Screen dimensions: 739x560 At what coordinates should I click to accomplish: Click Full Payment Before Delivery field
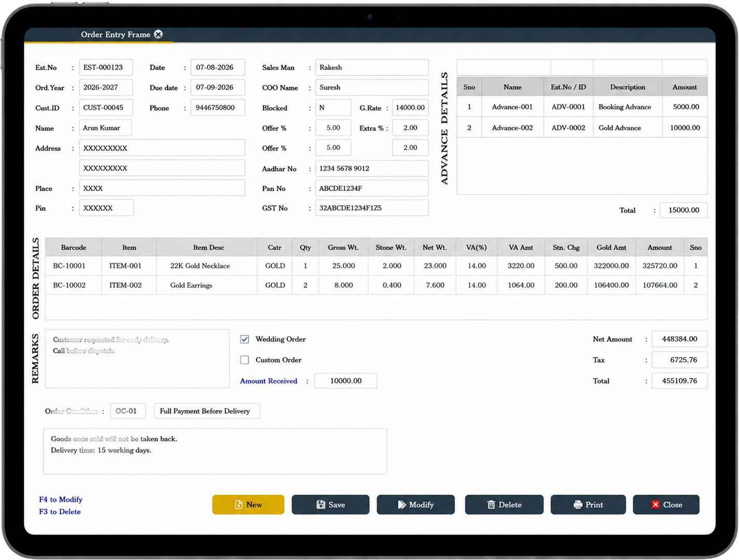(207, 411)
